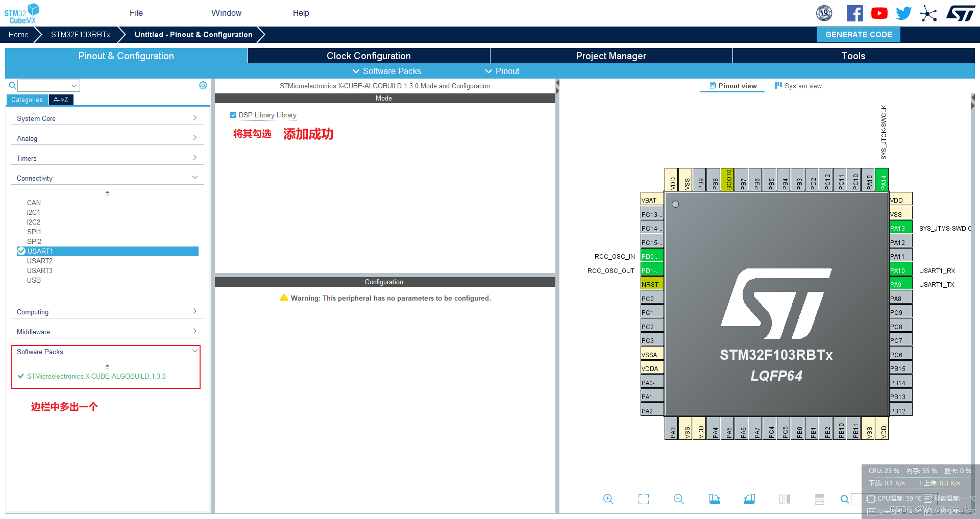Switch to the Clock Configuration tab

pos(369,56)
